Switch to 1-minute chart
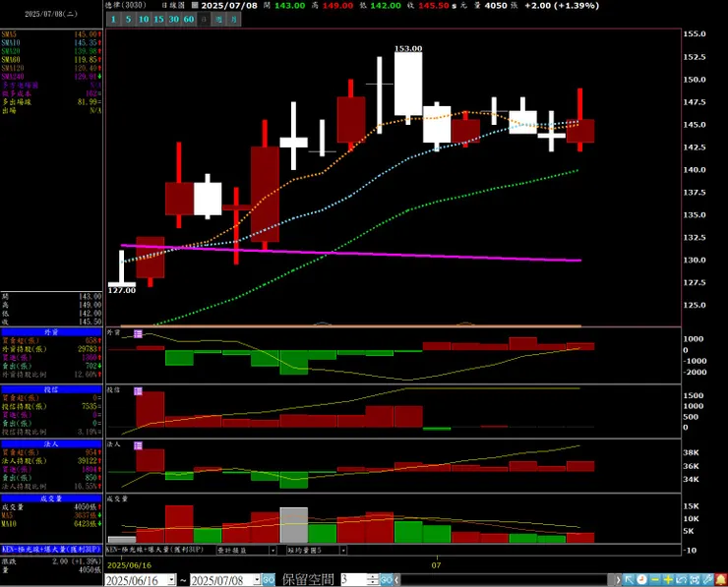Viewport: 728px width, 587px height. (x=113, y=20)
